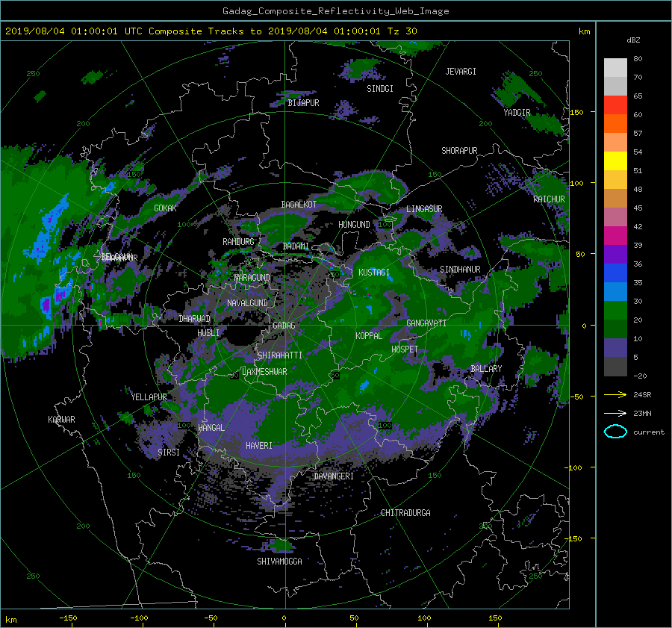The height and width of the screenshot is (628, 672).
Task: Pick the orange 60 dBZ legend swatch
Action: coord(615,123)
